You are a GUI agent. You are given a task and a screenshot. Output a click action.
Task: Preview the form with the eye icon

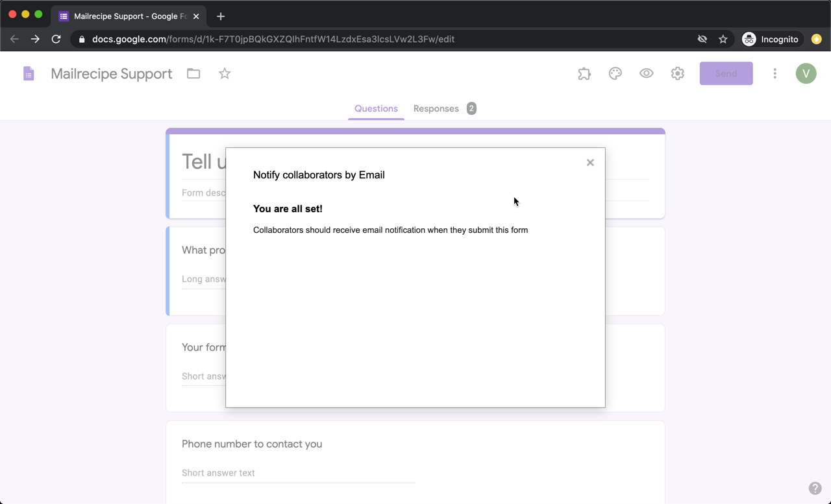click(x=646, y=73)
